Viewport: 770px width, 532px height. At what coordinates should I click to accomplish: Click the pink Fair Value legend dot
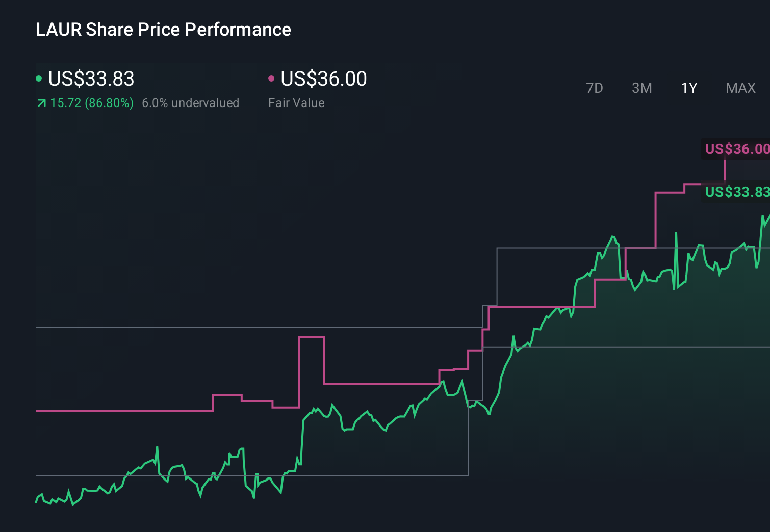(271, 78)
